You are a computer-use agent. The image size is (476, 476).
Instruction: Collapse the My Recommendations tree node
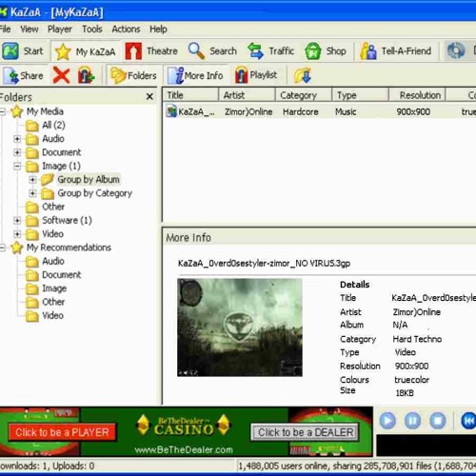coord(2,248)
